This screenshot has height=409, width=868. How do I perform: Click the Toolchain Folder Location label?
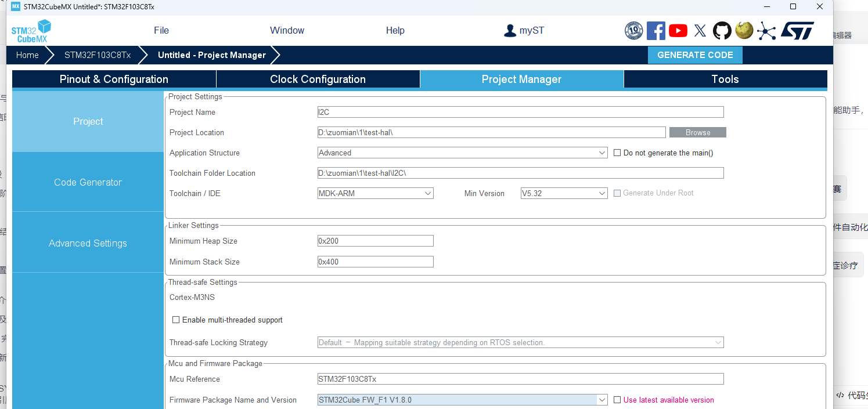tap(213, 173)
